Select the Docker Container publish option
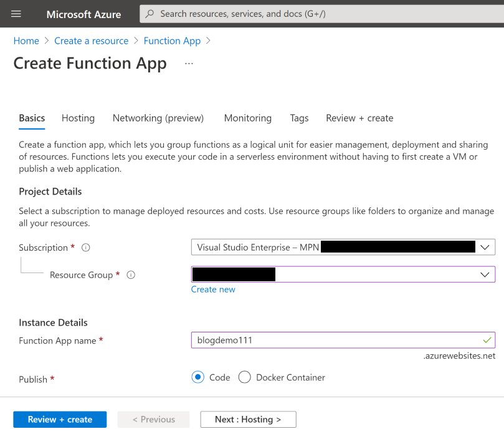The height and width of the screenshot is (434, 504). coord(245,377)
